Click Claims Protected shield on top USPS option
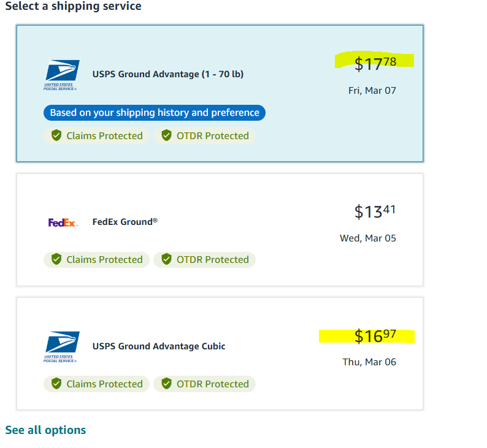This screenshot has height=448, width=487. [x=56, y=135]
